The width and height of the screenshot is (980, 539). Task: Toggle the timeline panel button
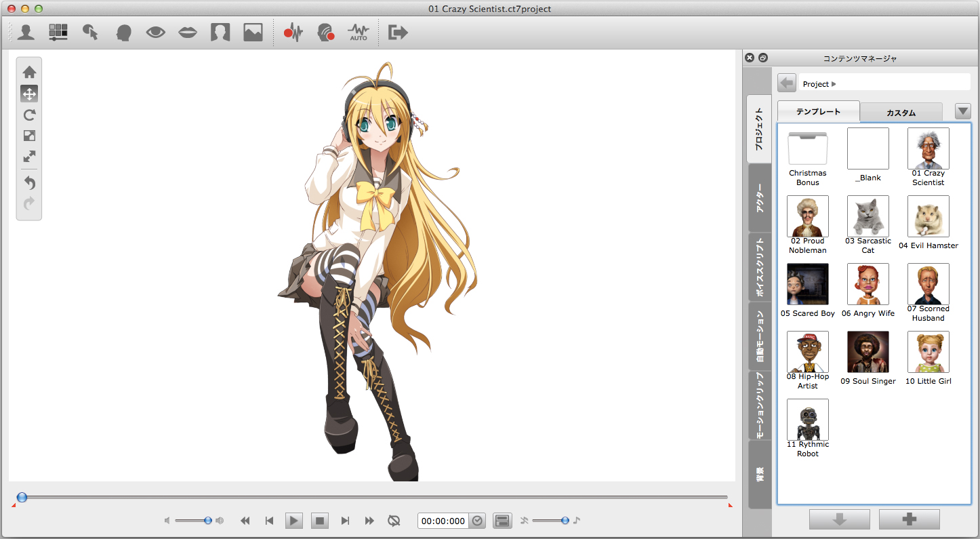tap(502, 521)
